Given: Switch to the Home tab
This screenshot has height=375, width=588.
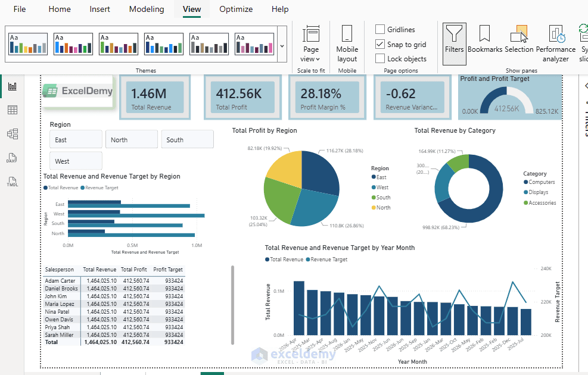Looking at the screenshot, I should (x=60, y=9).
